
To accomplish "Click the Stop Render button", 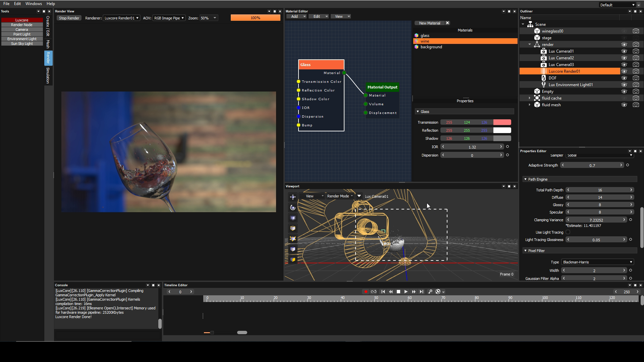I will (x=69, y=18).
